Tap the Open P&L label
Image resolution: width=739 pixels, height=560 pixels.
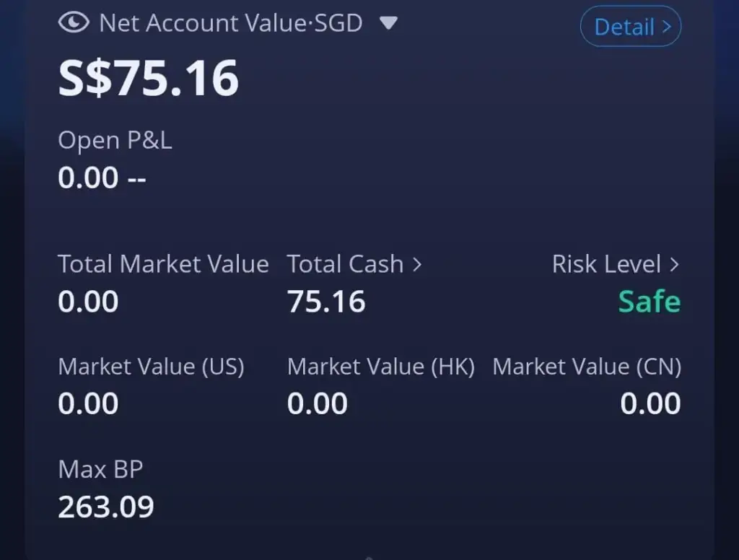(x=115, y=141)
